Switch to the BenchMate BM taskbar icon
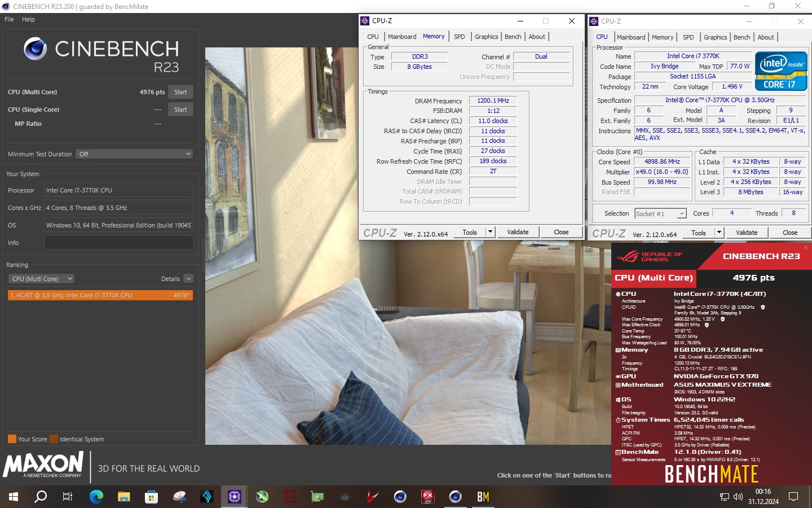 (x=483, y=497)
